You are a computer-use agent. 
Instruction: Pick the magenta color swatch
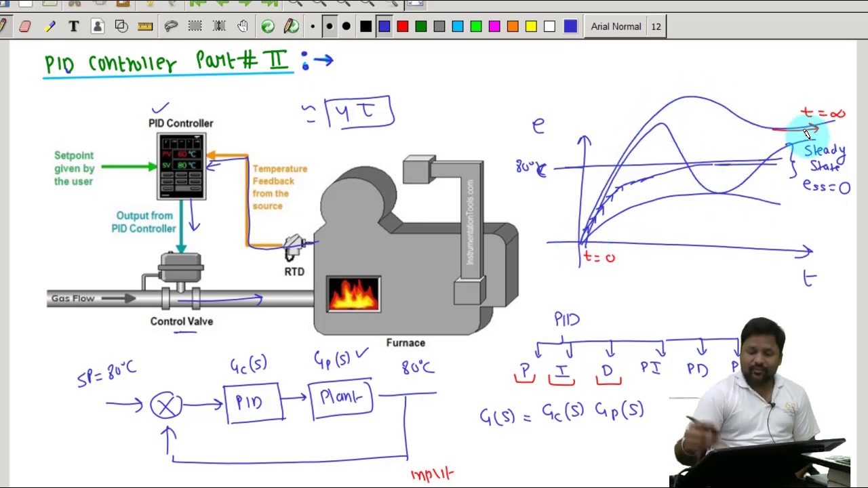(494, 26)
